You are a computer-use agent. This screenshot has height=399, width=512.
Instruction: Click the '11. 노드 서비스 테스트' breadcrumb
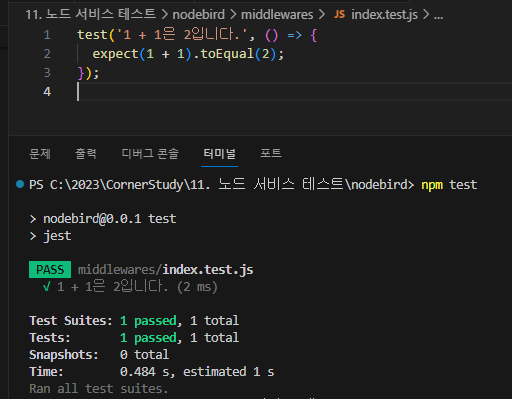91,14
